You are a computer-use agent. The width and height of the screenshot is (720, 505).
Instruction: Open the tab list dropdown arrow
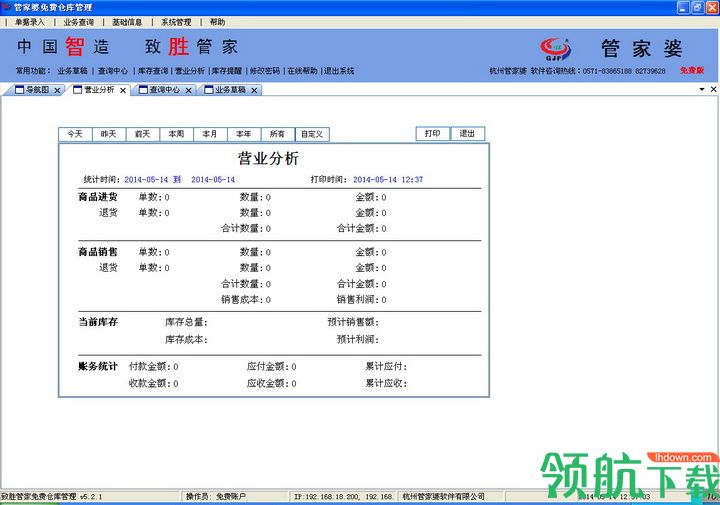point(702,89)
